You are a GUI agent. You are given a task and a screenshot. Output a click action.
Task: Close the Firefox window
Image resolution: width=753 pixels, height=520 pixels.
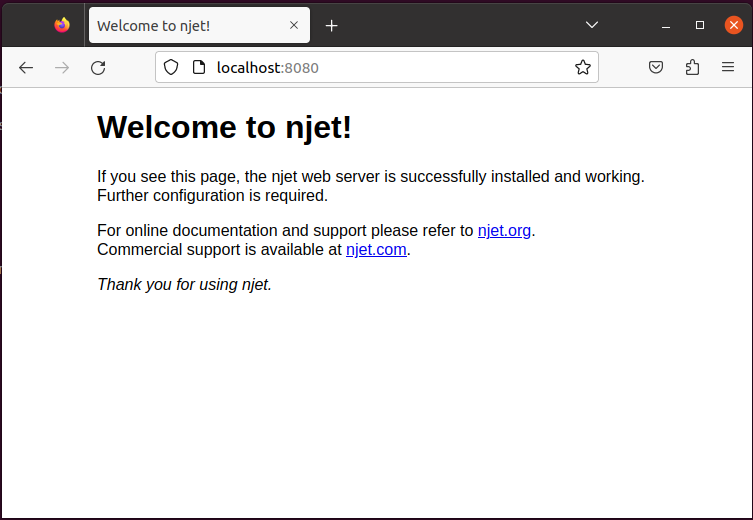734,25
